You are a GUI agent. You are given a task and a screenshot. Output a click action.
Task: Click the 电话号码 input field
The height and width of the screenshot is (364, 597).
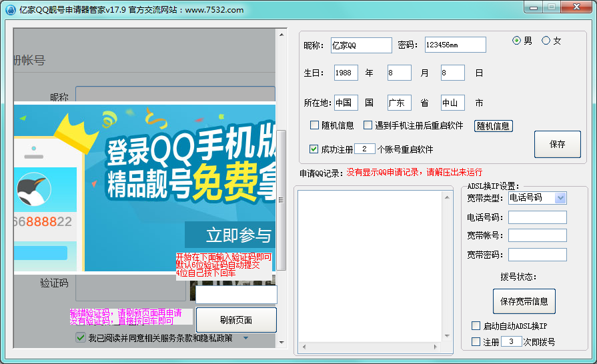[x=538, y=217]
